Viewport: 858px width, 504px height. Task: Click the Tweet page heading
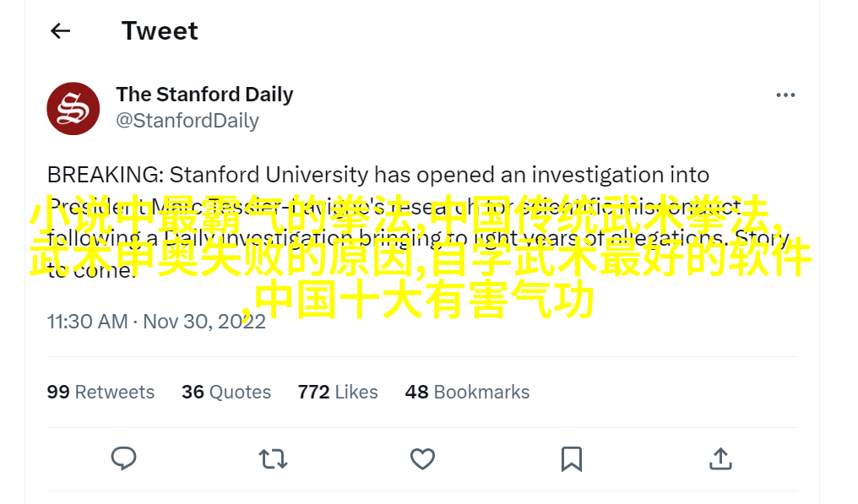tap(160, 31)
